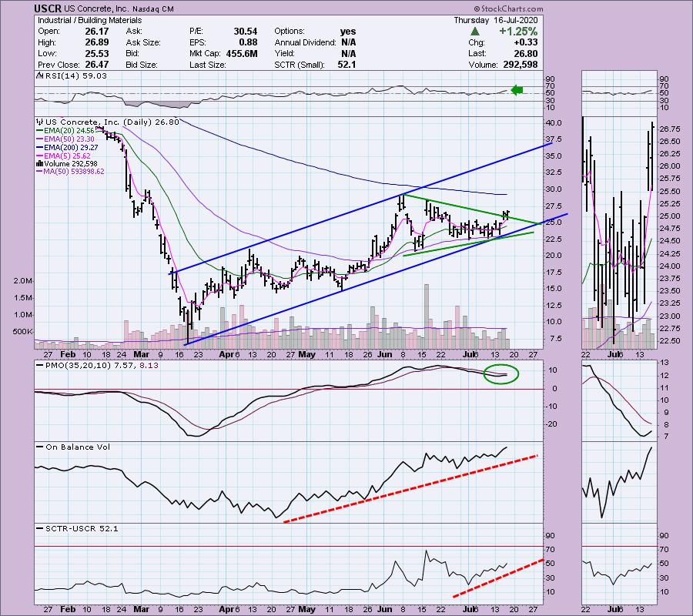This screenshot has width=693, height=616.
Task: Click the magenta EMA(5) legend line swatch
Action: click(40, 156)
